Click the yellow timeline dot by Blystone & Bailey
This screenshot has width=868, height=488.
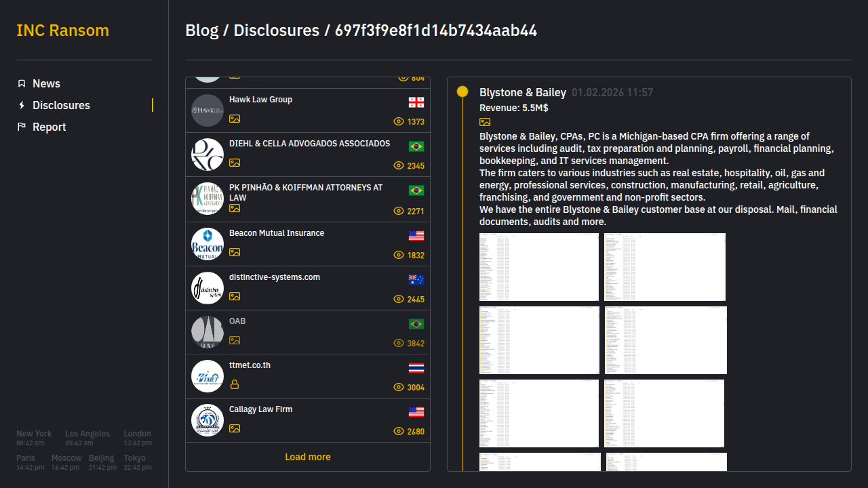462,91
